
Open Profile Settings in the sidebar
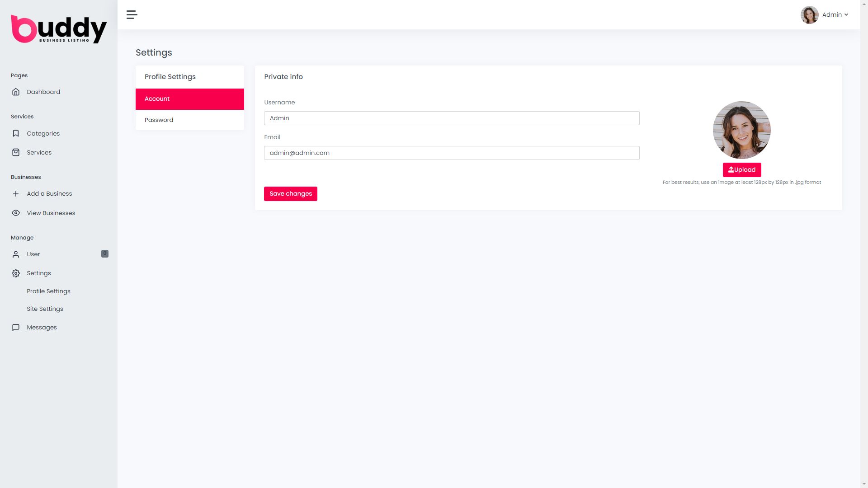pos(48,291)
